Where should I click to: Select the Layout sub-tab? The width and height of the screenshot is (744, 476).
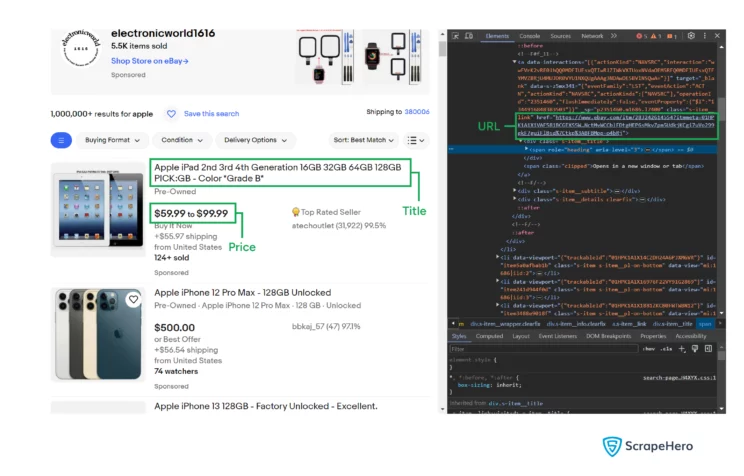point(521,336)
